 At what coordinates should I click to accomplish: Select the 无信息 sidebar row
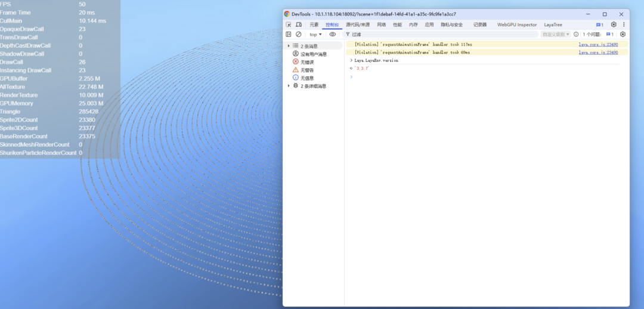(x=314, y=78)
